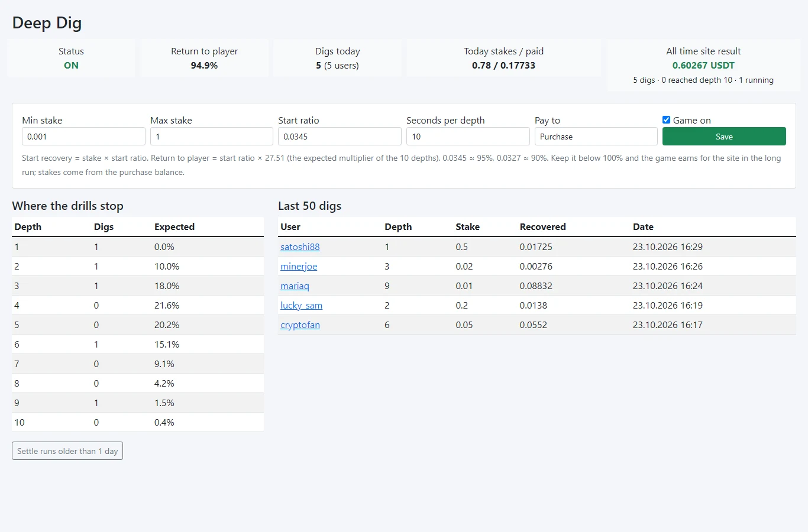This screenshot has height=532, width=808.
Task: Focus the Min stake input field
Action: pos(83,137)
